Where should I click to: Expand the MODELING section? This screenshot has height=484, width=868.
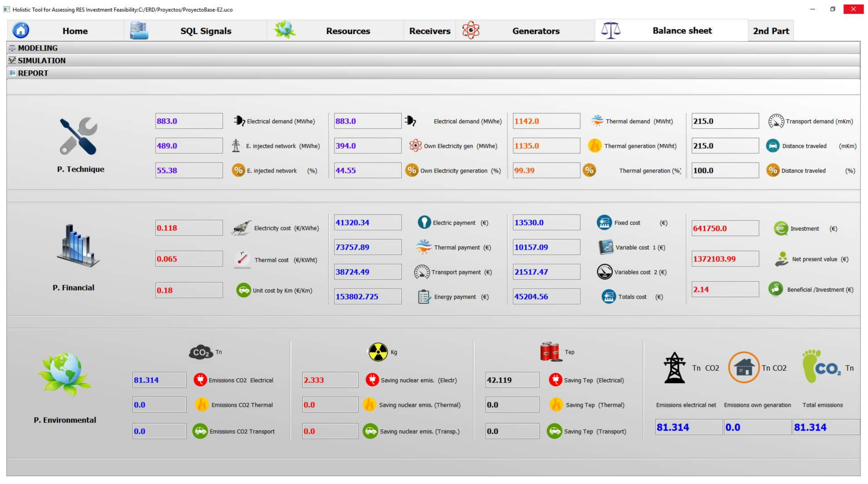point(38,48)
